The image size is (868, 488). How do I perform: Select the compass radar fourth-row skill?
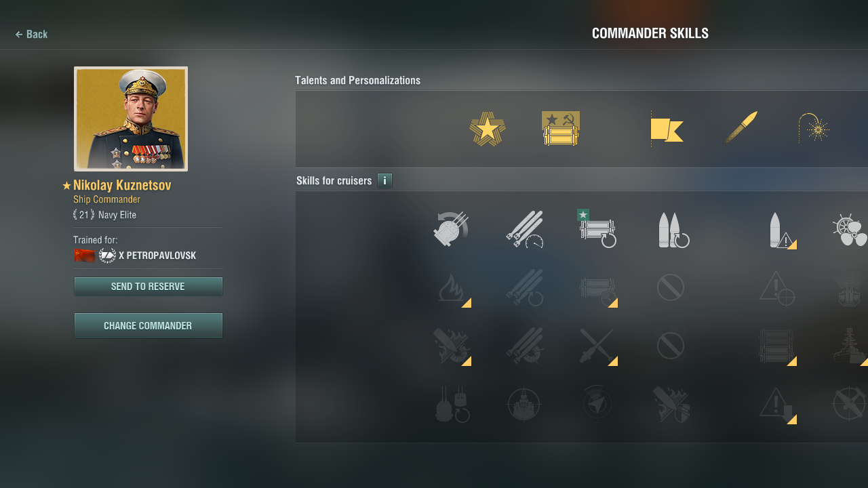[x=597, y=405]
